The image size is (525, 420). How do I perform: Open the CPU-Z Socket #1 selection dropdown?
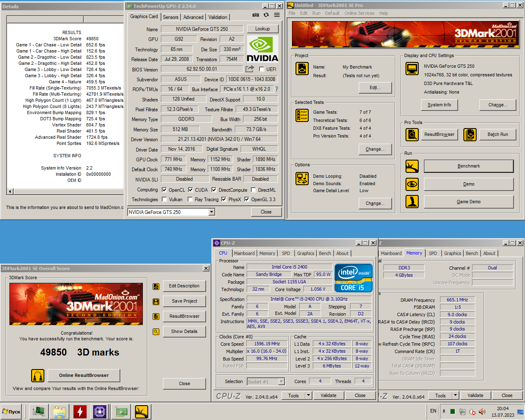pos(282,381)
